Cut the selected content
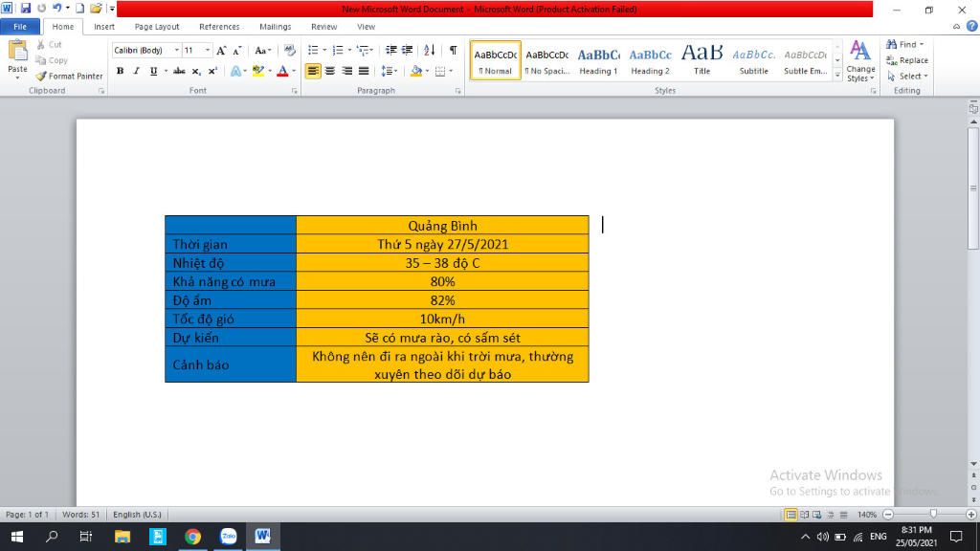Image resolution: width=980 pixels, height=551 pixels. coord(49,44)
